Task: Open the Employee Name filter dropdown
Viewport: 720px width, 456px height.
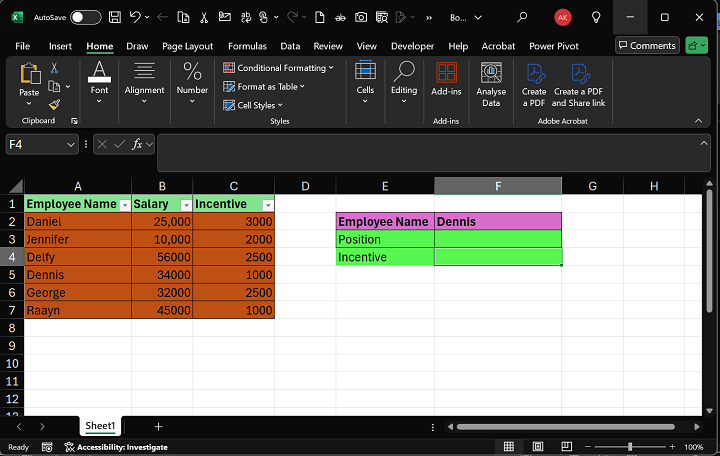Action: [124, 204]
